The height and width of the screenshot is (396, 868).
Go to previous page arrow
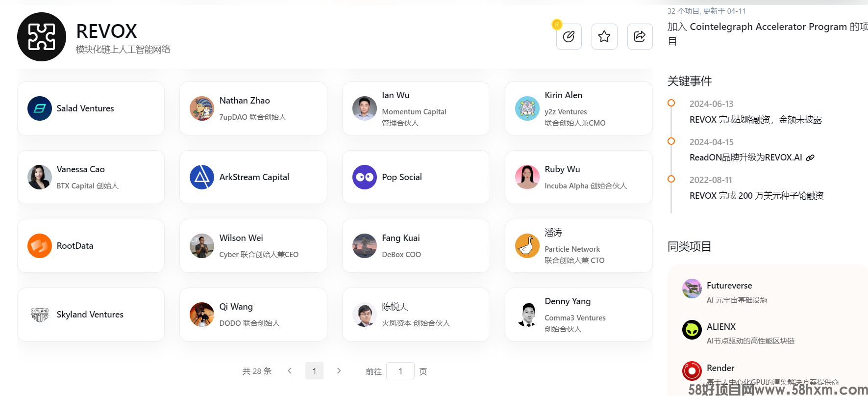tap(290, 371)
